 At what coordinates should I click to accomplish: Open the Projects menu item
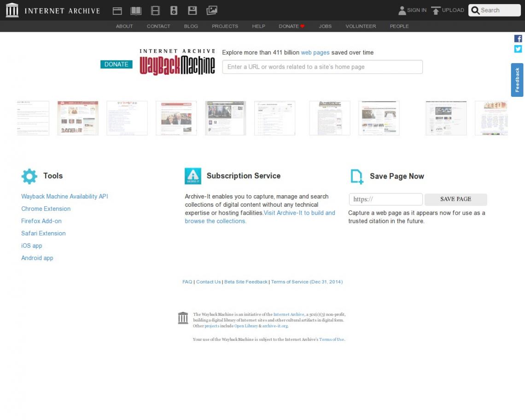pyautogui.click(x=225, y=26)
